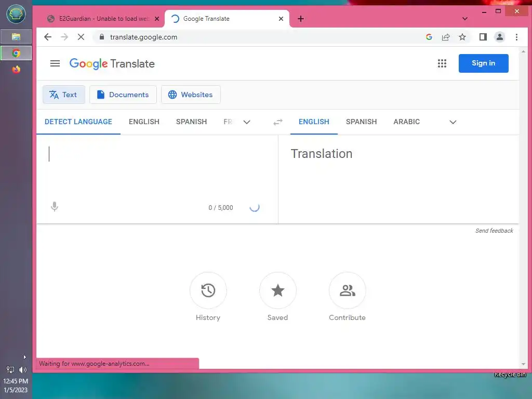The height and width of the screenshot is (399, 532).
Task: Go back in Chrome
Action: (48, 37)
